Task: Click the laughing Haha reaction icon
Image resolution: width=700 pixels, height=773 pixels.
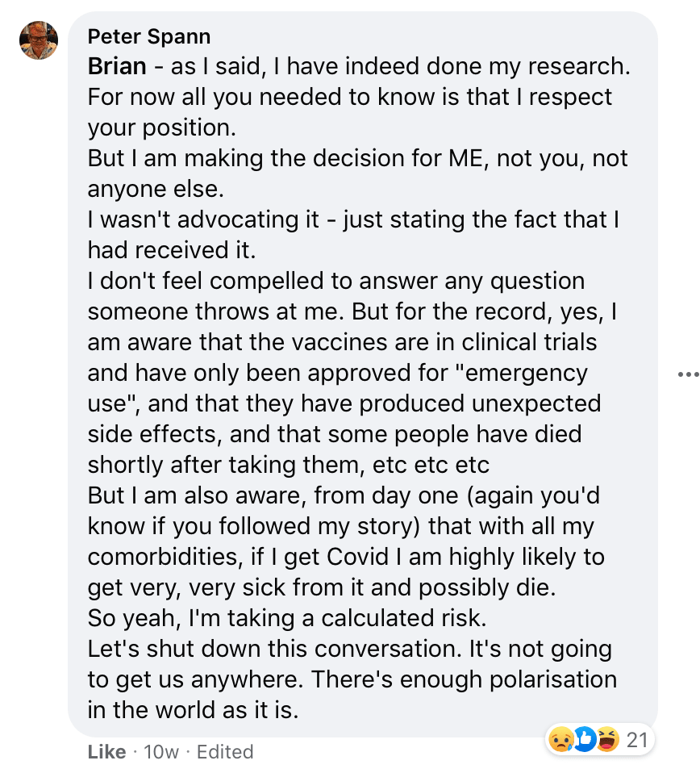Action: [606, 739]
